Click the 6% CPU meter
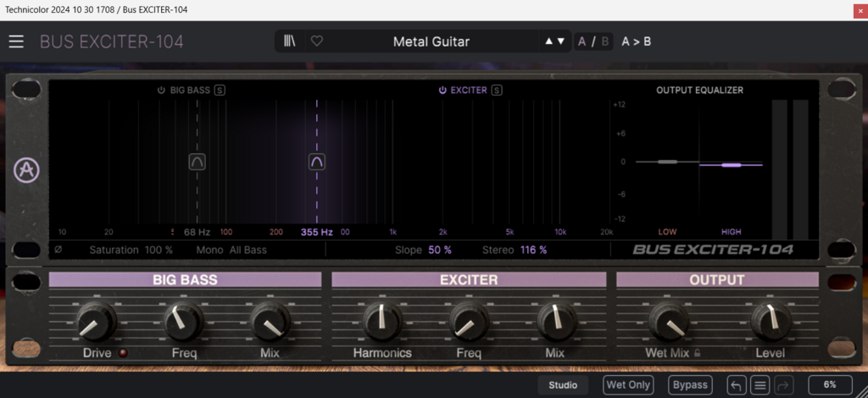The image size is (868, 398). click(830, 384)
